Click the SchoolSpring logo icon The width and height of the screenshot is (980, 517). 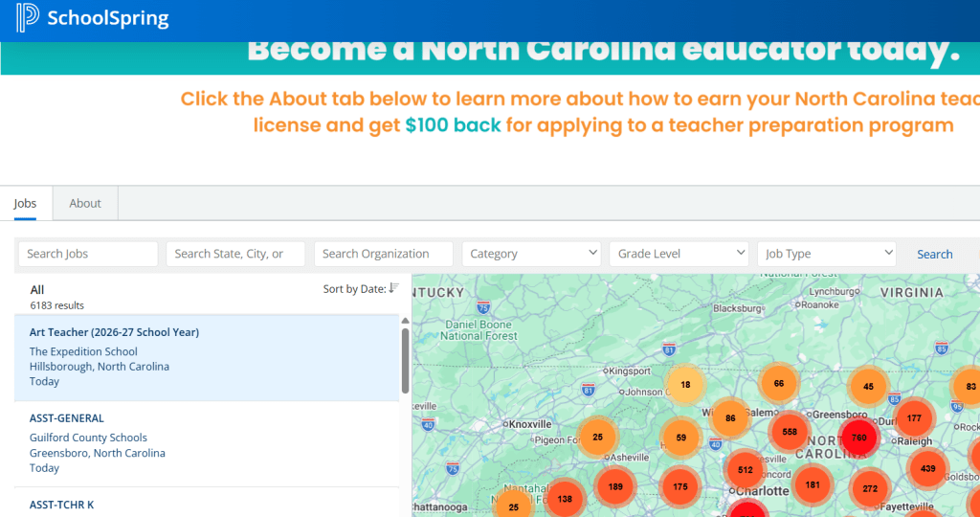[28, 18]
